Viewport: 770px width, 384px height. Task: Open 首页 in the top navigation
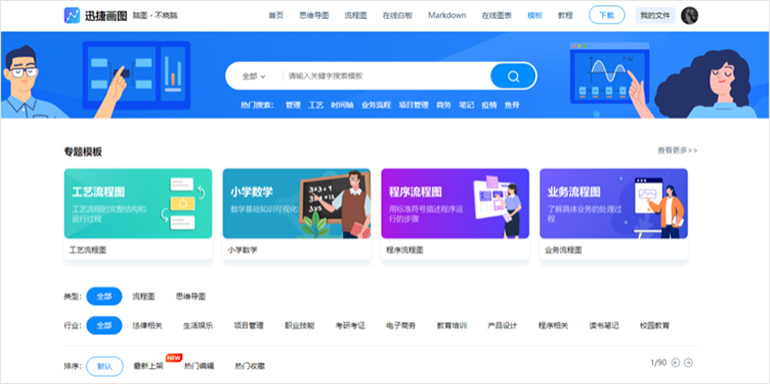pos(276,15)
